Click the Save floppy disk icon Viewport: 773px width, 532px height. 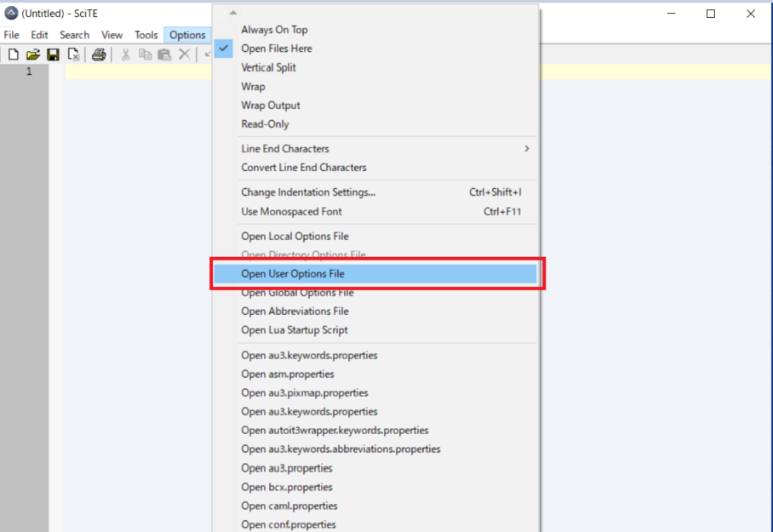(53, 54)
